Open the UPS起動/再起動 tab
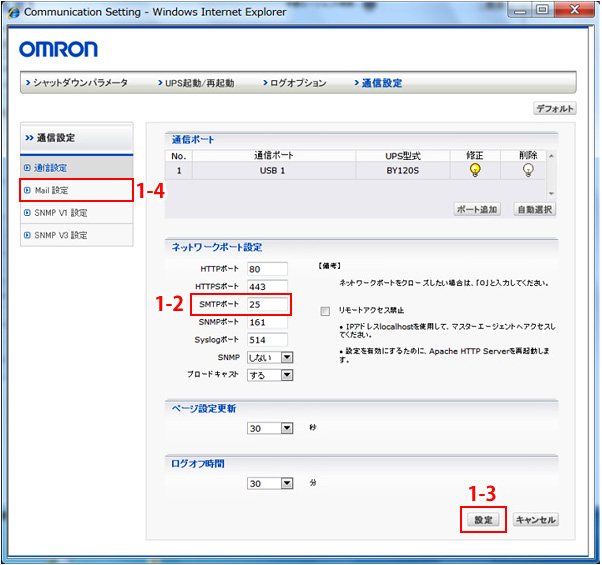The width and height of the screenshot is (602, 565). click(x=198, y=83)
